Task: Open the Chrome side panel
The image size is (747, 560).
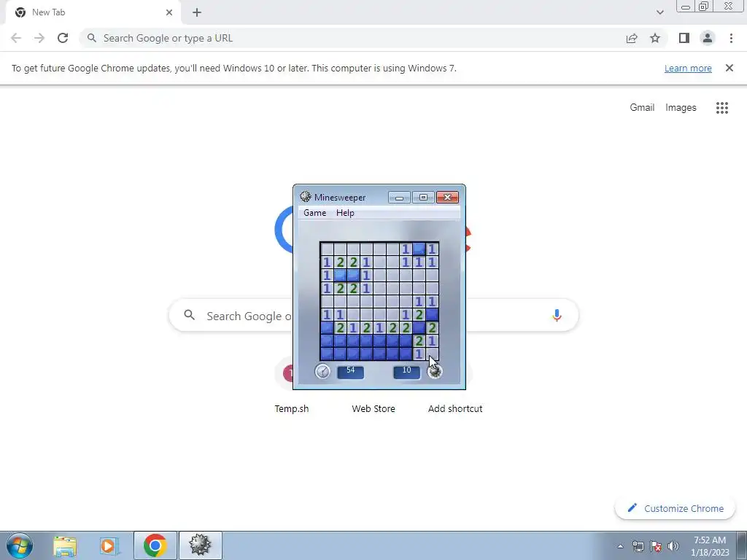Action: point(684,38)
